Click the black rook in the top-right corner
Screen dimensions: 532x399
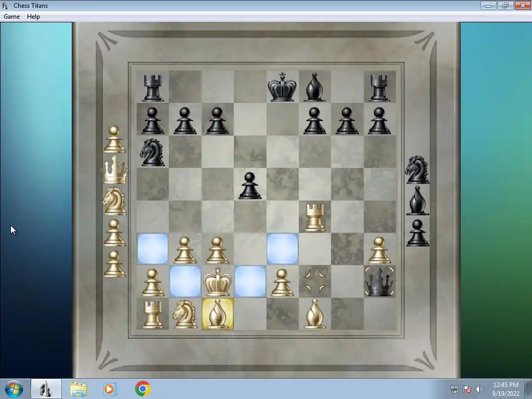click(379, 88)
